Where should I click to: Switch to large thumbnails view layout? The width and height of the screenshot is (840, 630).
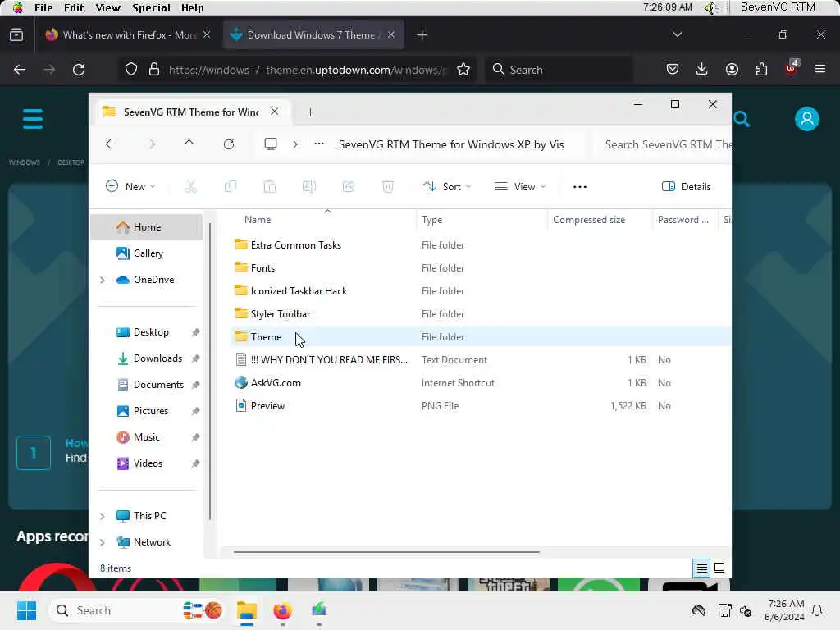click(x=719, y=568)
